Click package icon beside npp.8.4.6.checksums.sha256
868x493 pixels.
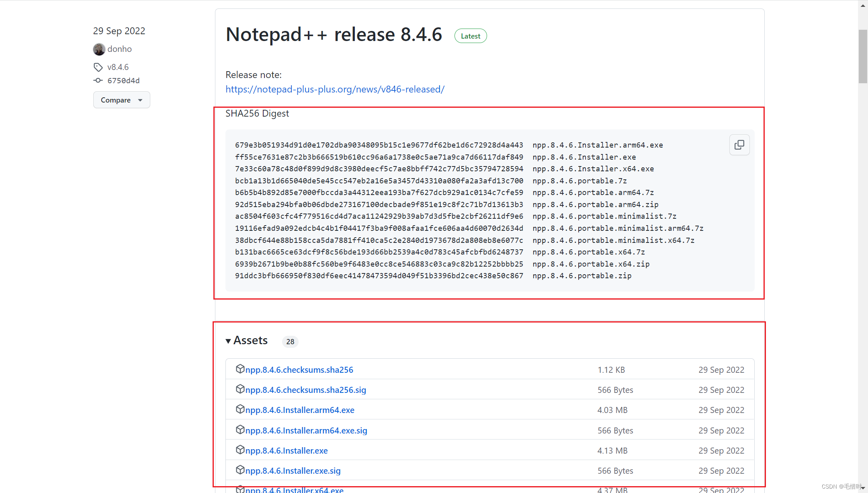240,369
